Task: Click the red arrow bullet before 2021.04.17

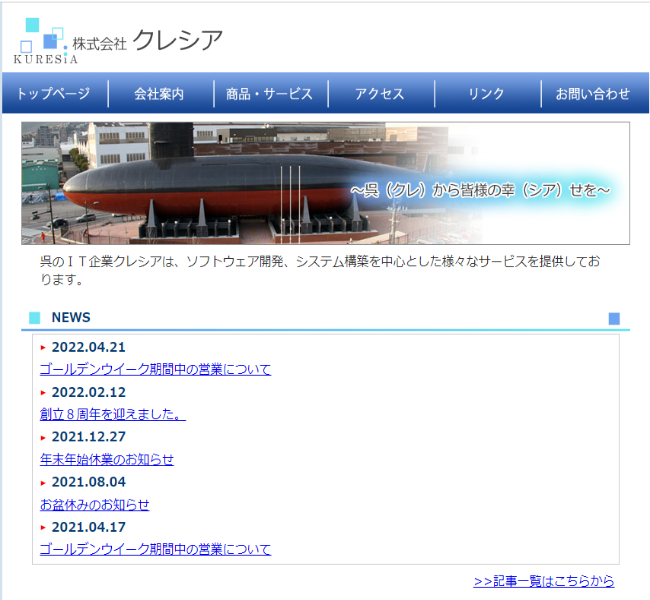Action: point(43,528)
